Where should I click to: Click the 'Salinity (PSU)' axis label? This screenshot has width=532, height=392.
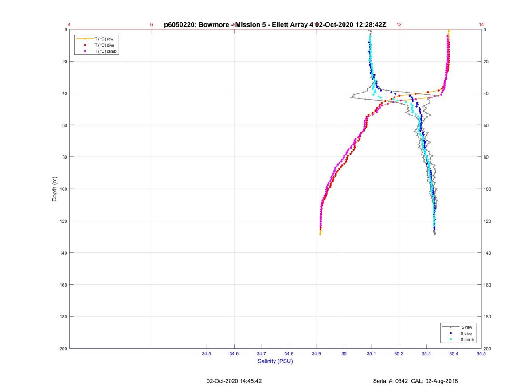[x=275, y=361]
